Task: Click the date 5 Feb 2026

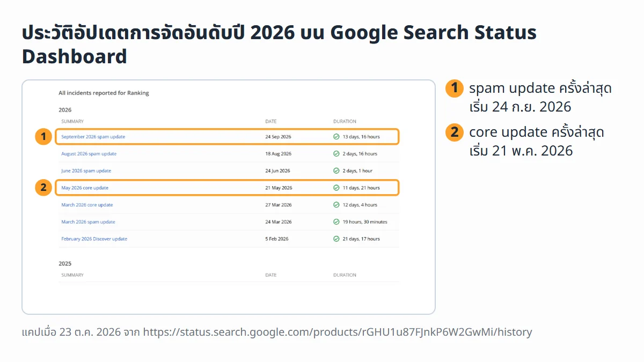Action: coord(277,239)
